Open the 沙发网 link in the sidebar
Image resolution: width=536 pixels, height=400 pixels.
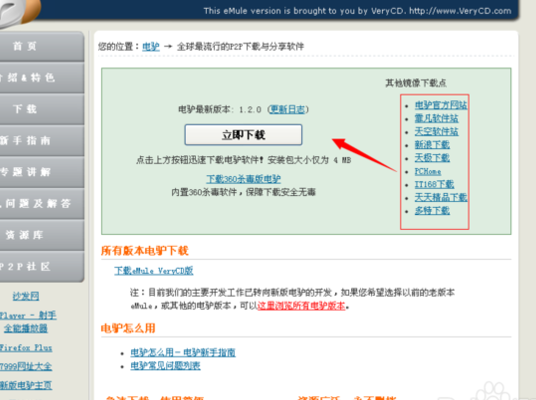tap(26, 296)
